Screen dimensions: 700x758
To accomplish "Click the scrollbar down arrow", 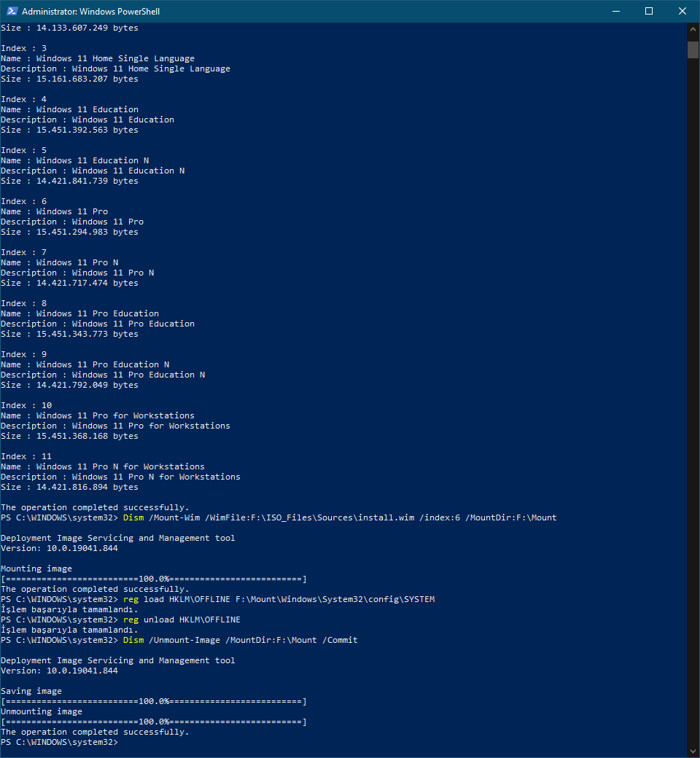I will click(693, 751).
